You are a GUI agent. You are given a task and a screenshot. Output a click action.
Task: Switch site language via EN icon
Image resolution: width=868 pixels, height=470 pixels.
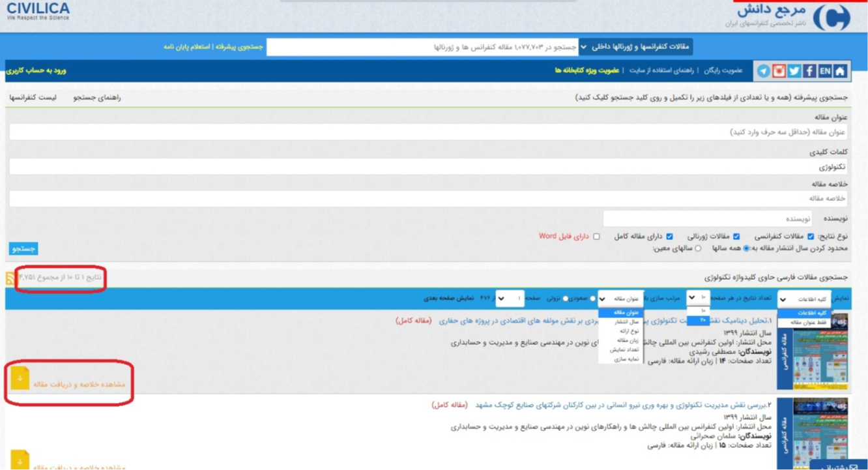pyautogui.click(x=825, y=71)
